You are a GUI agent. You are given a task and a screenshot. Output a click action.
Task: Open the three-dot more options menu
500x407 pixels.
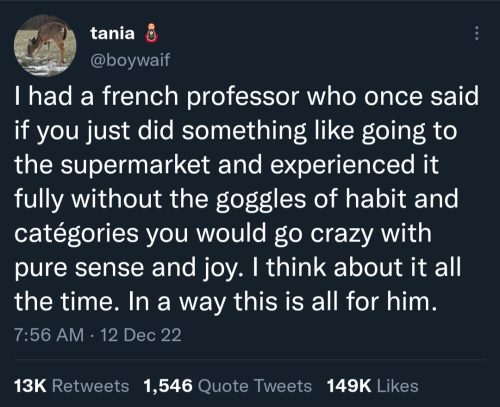coord(477,33)
